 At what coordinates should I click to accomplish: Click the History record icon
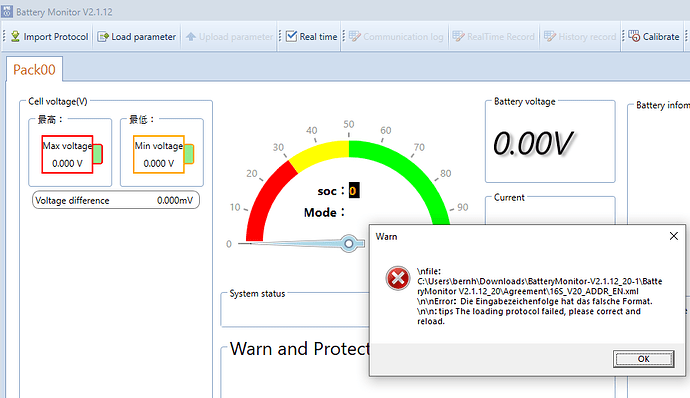pyautogui.click(x=550, y=36)
